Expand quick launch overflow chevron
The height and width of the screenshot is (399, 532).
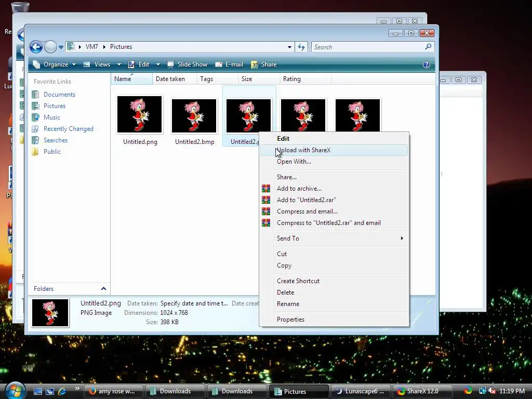coord(77,389)
